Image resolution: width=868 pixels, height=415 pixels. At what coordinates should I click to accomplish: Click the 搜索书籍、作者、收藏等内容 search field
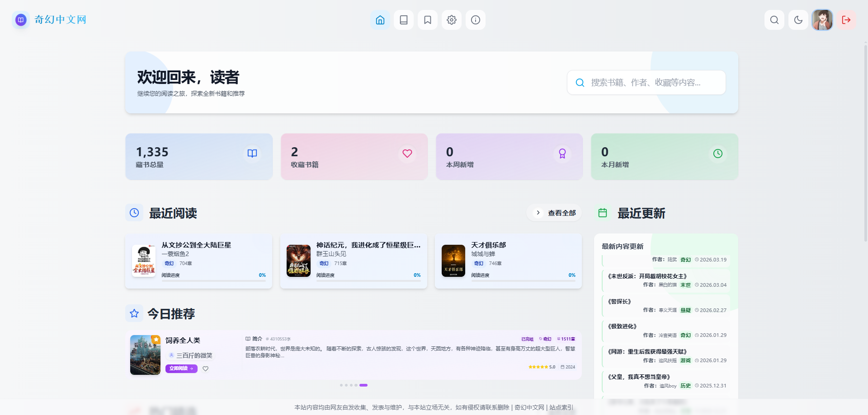click(646, 83)
